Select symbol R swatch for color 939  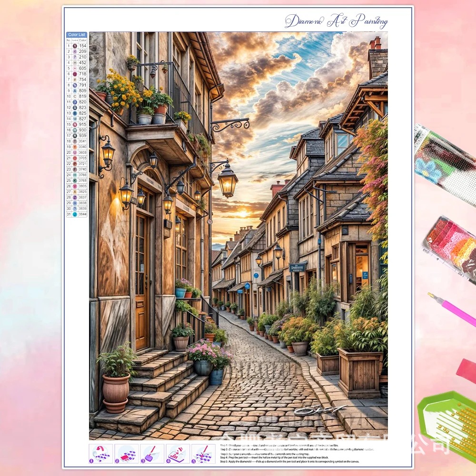[75, 136]
